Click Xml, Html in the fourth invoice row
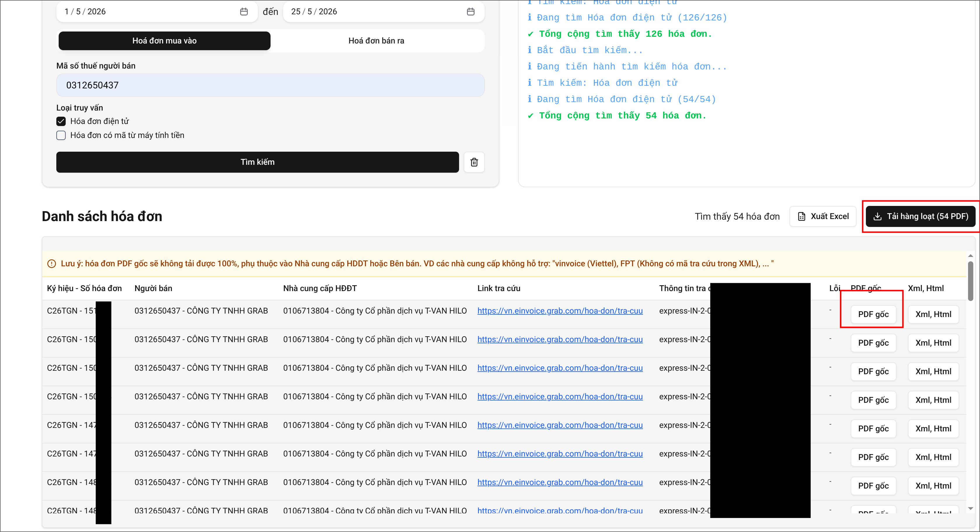This screenshot has width=980, height=532. pos(933,400)
